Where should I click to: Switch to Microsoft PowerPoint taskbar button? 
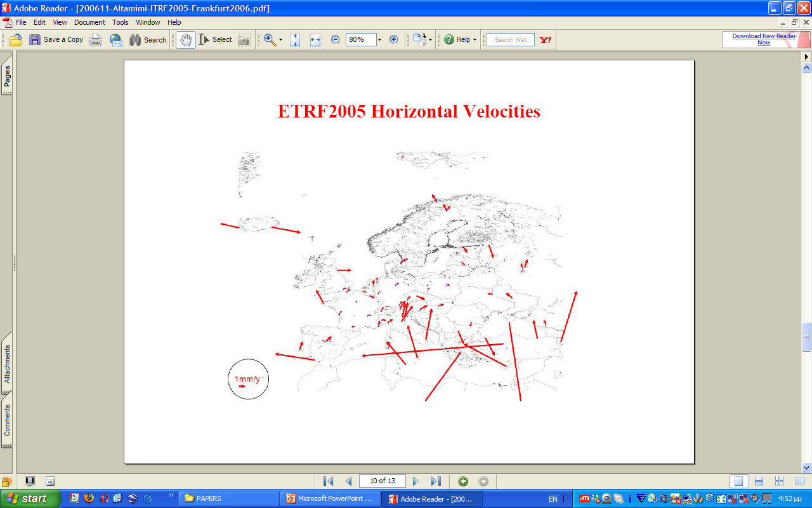[331, 498]
